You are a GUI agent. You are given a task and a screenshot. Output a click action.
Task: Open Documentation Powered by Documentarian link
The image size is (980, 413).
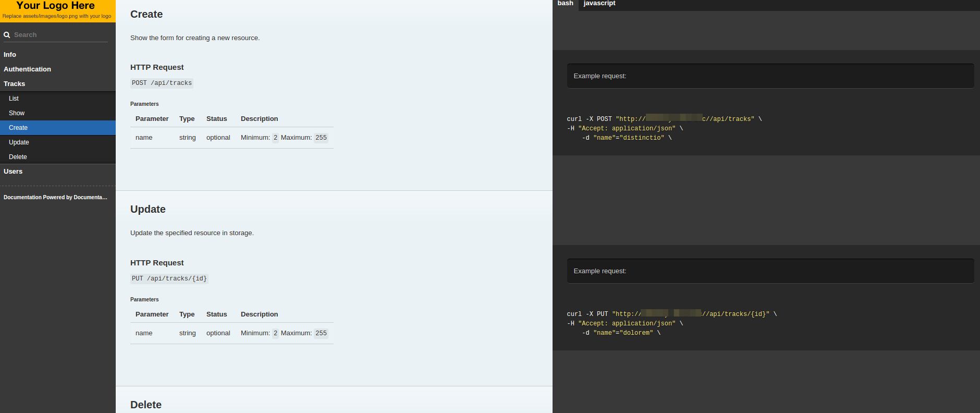click(x=55, y=198)
